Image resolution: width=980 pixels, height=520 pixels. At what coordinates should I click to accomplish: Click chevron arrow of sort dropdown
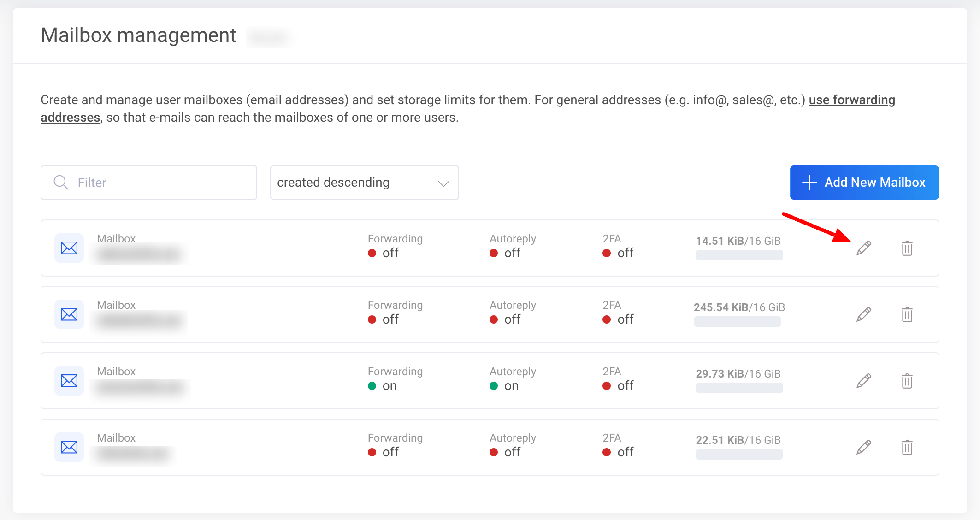click(x=443, y=183)
